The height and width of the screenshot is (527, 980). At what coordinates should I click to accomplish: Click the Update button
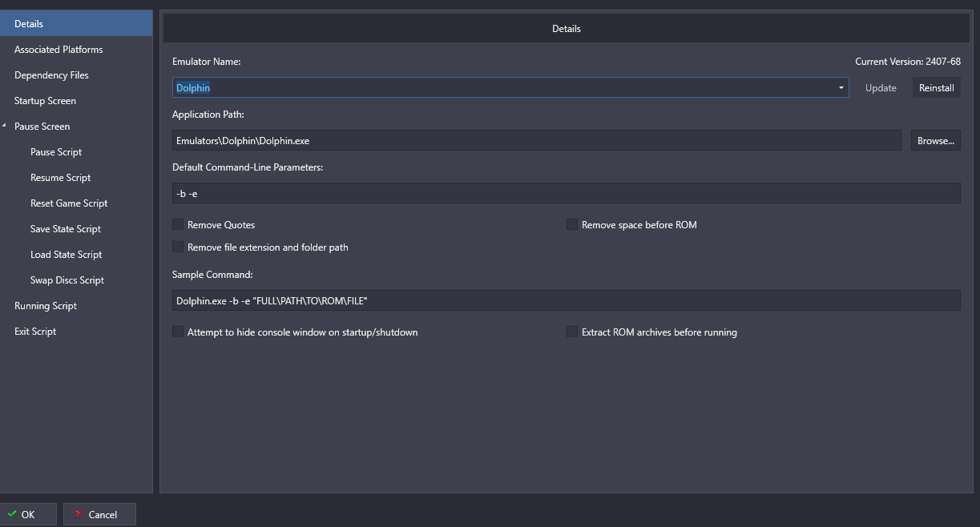tap(881, 88)
